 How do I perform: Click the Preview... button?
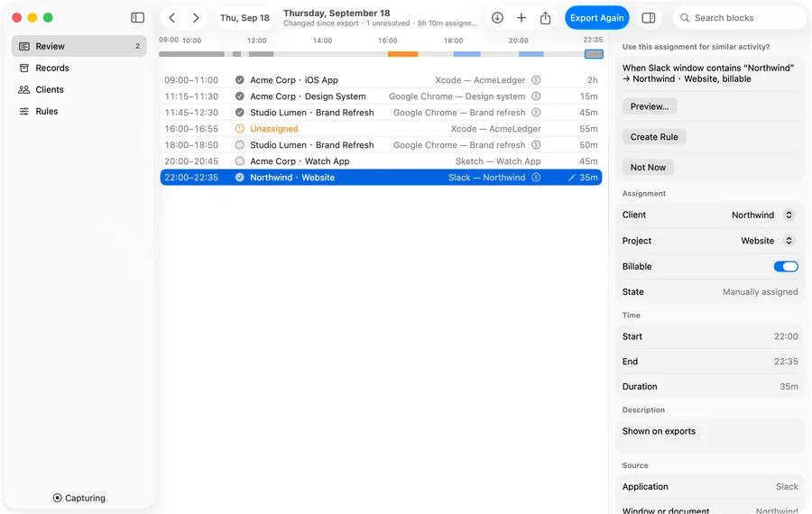click(x=650, y=106)
